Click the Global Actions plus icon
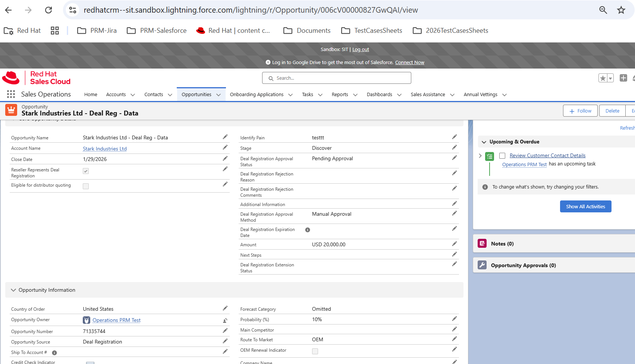Screen dimensions: 635x364 pyautogui.click(x=623, y=78)
